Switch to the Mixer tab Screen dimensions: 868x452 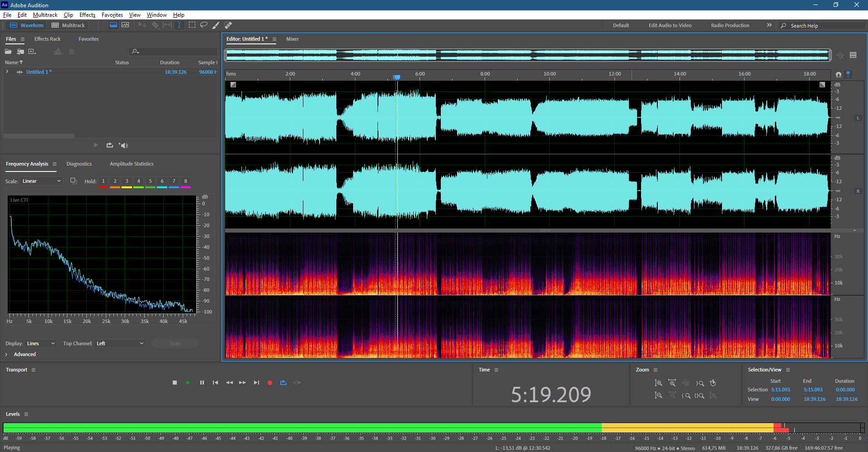pyautogui.click(x=292, y=39)
